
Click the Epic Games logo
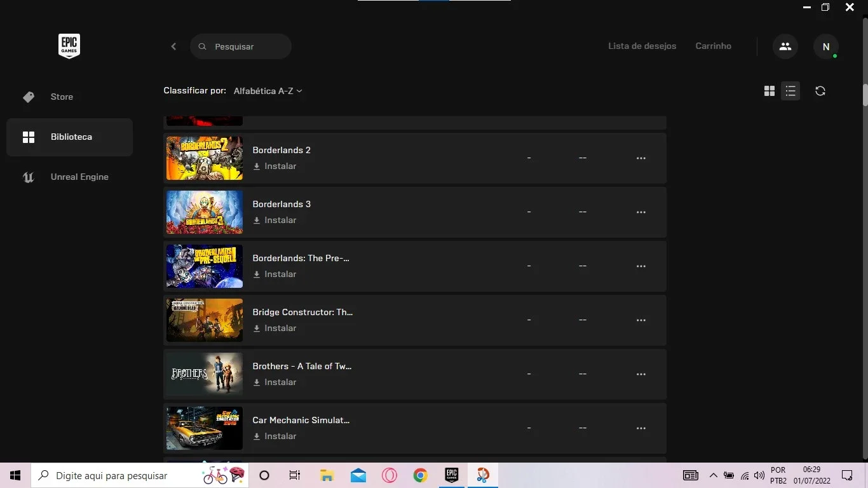69,46
